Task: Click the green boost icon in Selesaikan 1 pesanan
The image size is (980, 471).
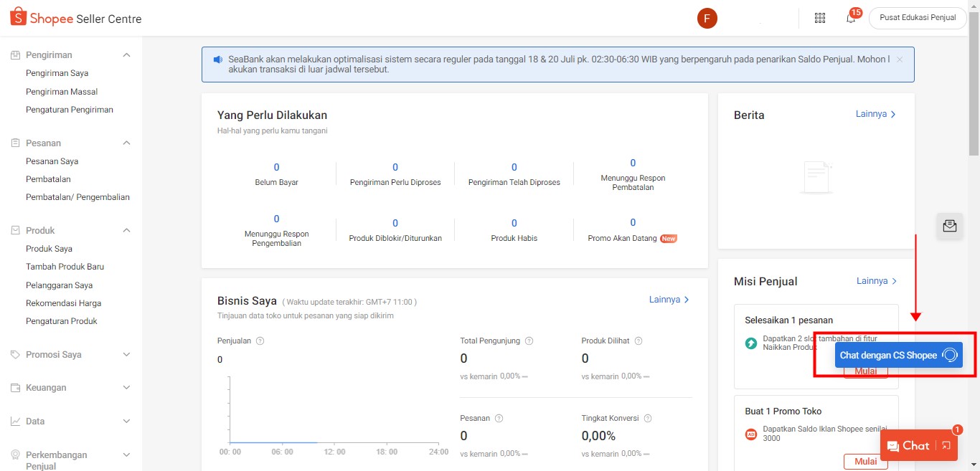Action: [x=751, y=343]
